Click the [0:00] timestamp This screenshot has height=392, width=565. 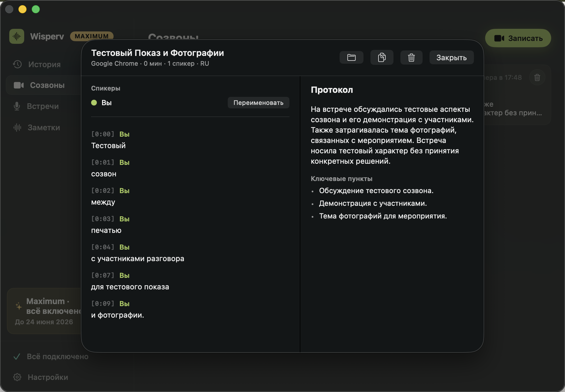[103, 134]
